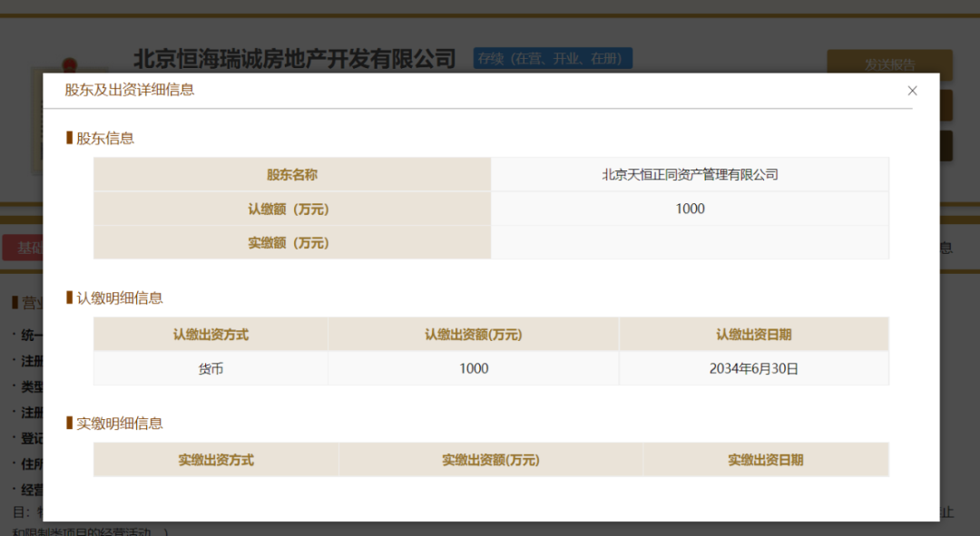Click the 股东信息 section heading
980x536 pixels.
105,139
